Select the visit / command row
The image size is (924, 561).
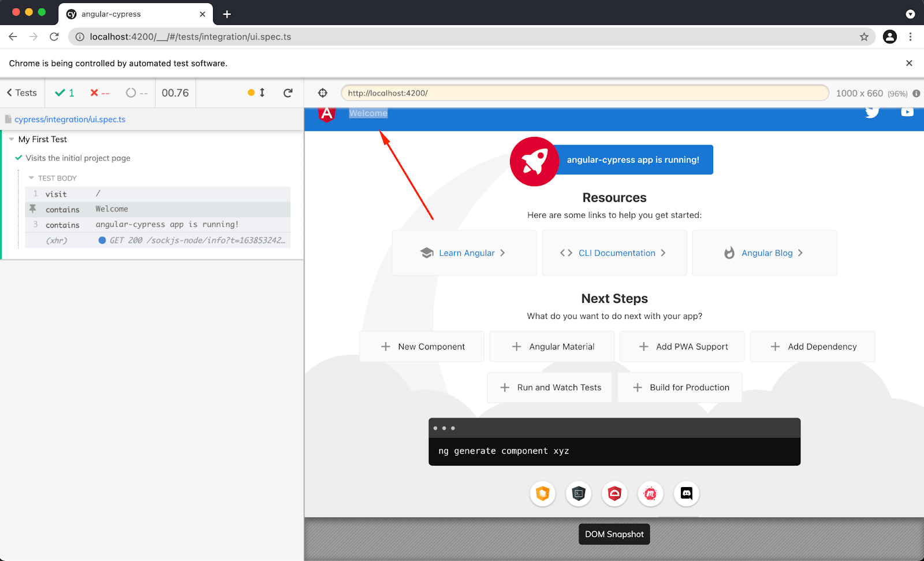pyautogui.click(x=157, y=194)
